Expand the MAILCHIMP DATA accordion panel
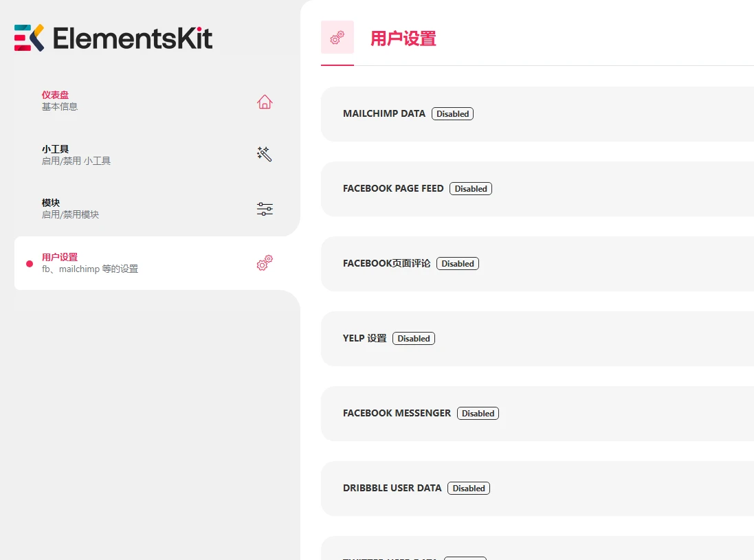The width and height of the screenshot is (754, 560). pyautogui.click(x=384, y=113)
